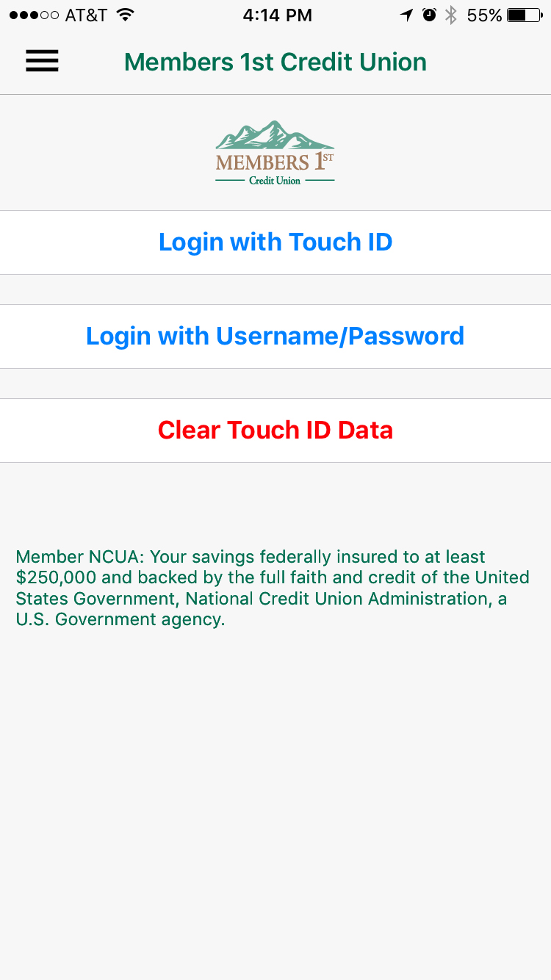Tap the $250,000 amount in the disclaimer

pos(56,577)
